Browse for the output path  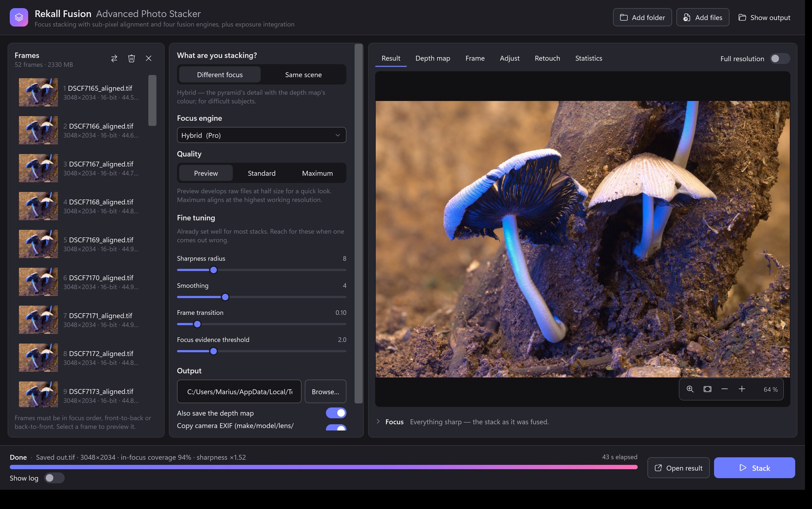325,392
